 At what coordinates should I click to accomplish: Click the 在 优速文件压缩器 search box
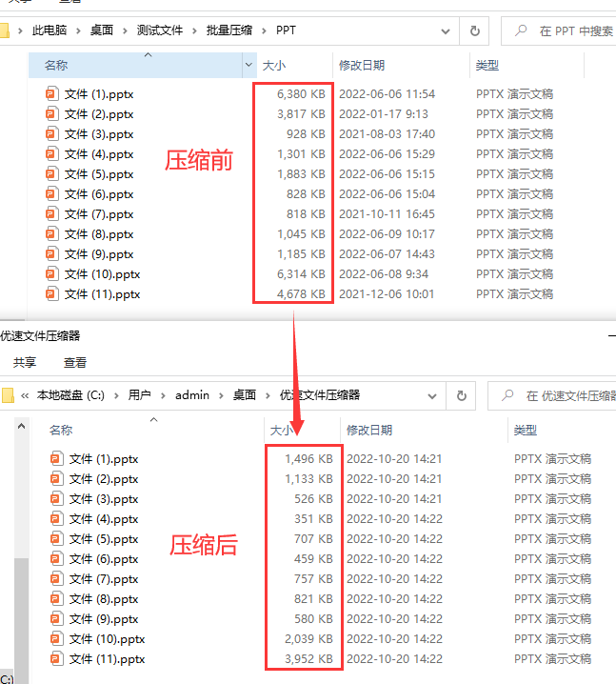[x=552, y=396]
